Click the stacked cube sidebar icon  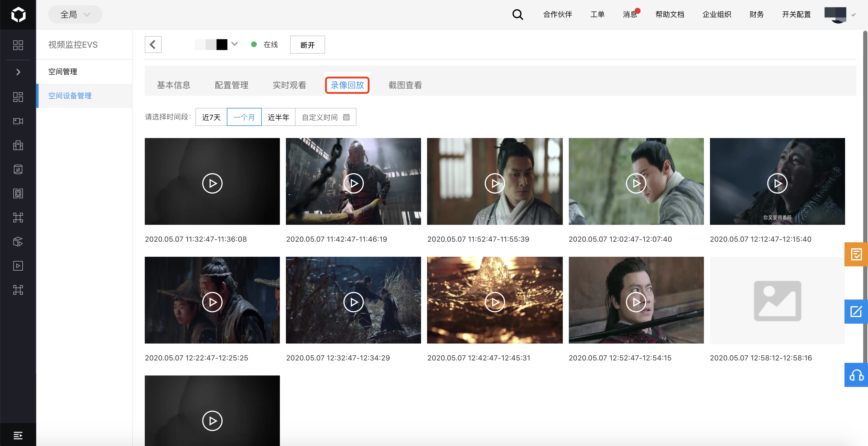click(x=18, y=241)
